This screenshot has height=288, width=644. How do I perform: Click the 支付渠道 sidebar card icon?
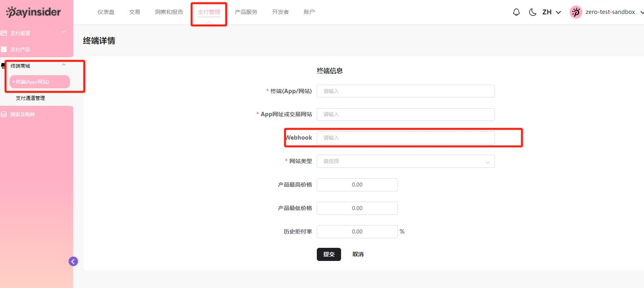click(x=4, y=33)
